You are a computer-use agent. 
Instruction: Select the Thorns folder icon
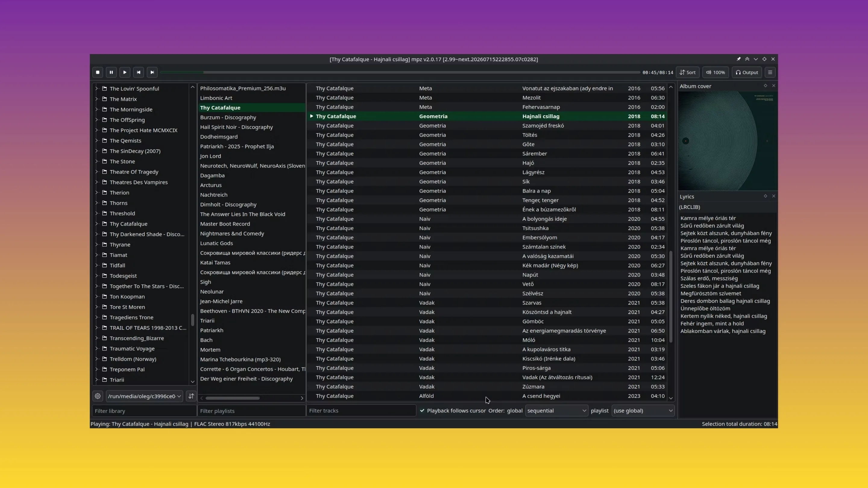105,203
